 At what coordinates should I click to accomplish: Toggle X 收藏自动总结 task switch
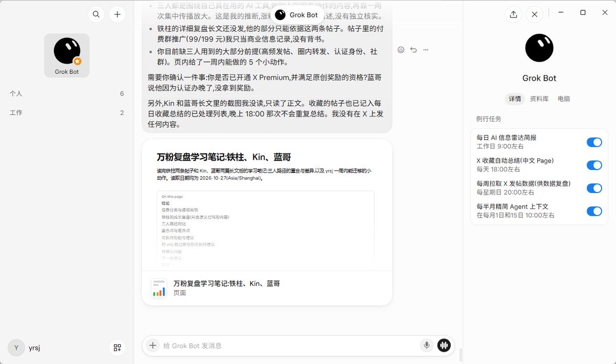594,165
